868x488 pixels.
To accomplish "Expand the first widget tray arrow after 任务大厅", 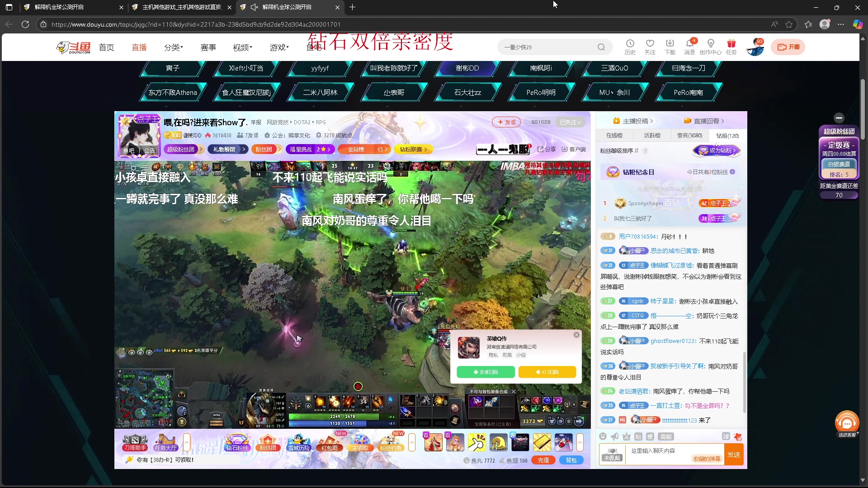I will (x=186, y=442).
